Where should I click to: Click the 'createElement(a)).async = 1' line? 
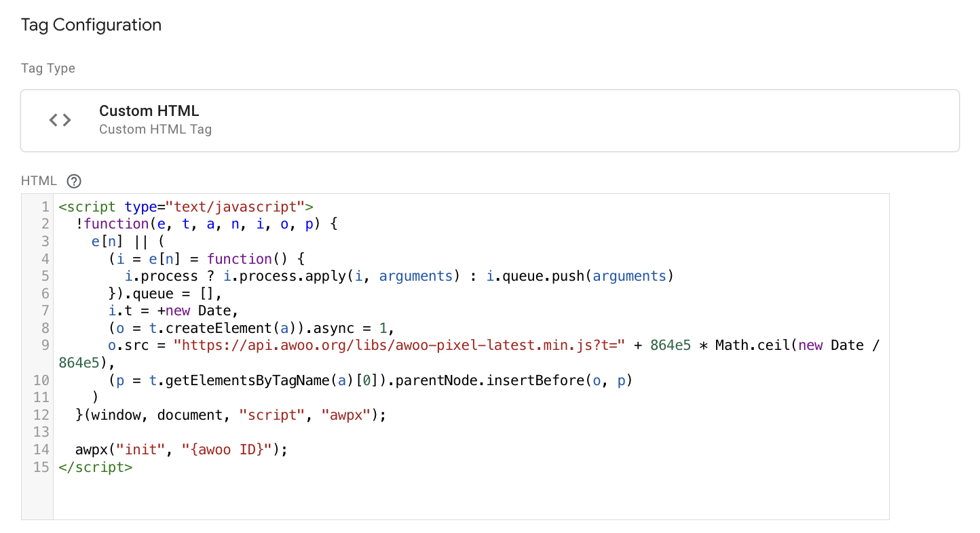(252, 328)
